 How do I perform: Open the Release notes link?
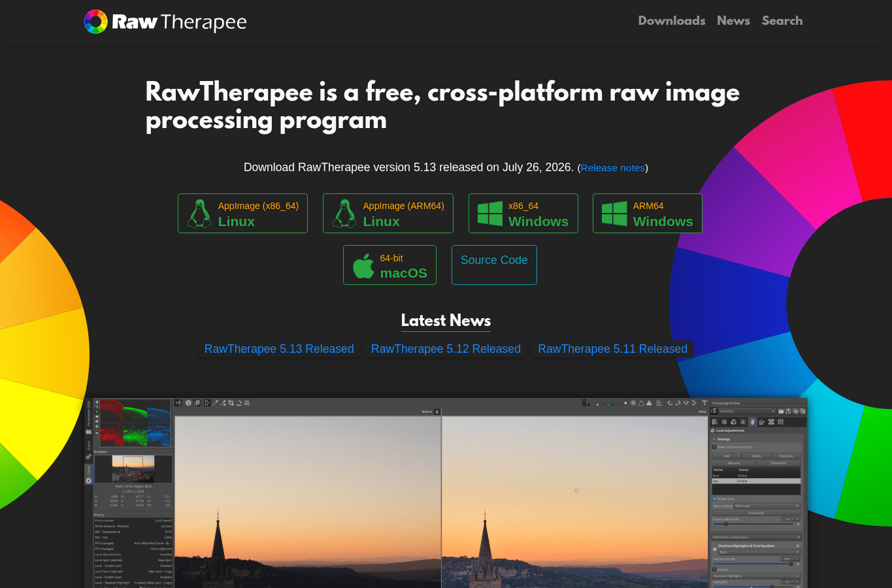613,168
